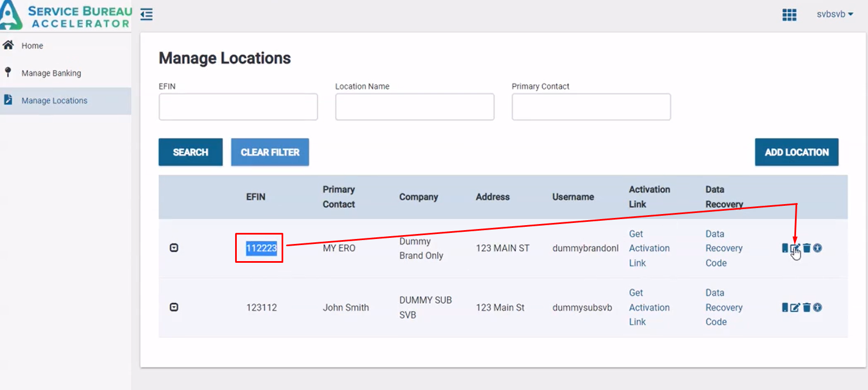The height and width of the screenshot is (390, 868).
Task: Edit the DUMMY SUB SVB location
Action: [x=795, y=308]
